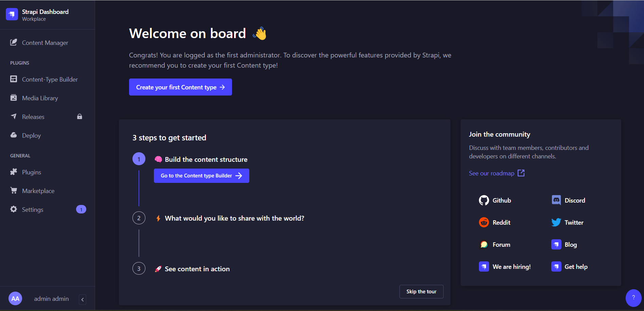The height and width of the screenshot is (311, 644).
Task: Expand step 2 about sharing with the world
Action: tap(234, 218)
